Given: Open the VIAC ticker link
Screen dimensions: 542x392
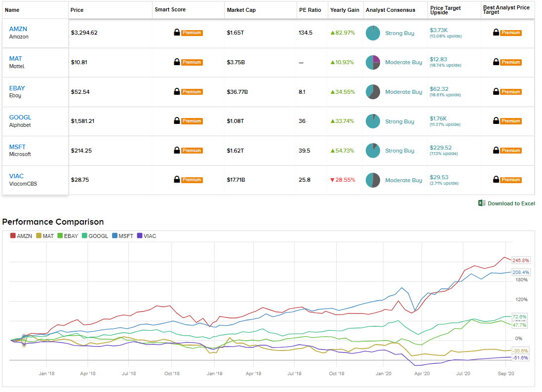Looking at the screenshot, I should (16, 176).
